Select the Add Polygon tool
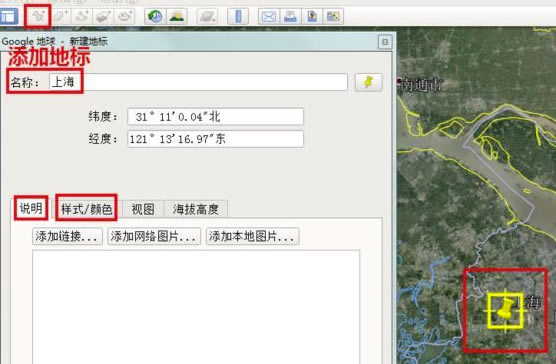 [61, 16]
